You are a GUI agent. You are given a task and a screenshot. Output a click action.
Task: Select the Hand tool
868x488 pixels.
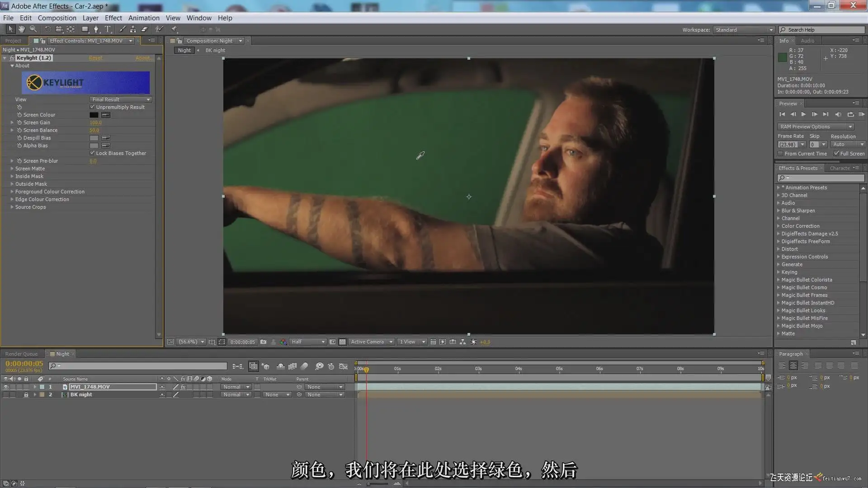click(x=21, y=29)
